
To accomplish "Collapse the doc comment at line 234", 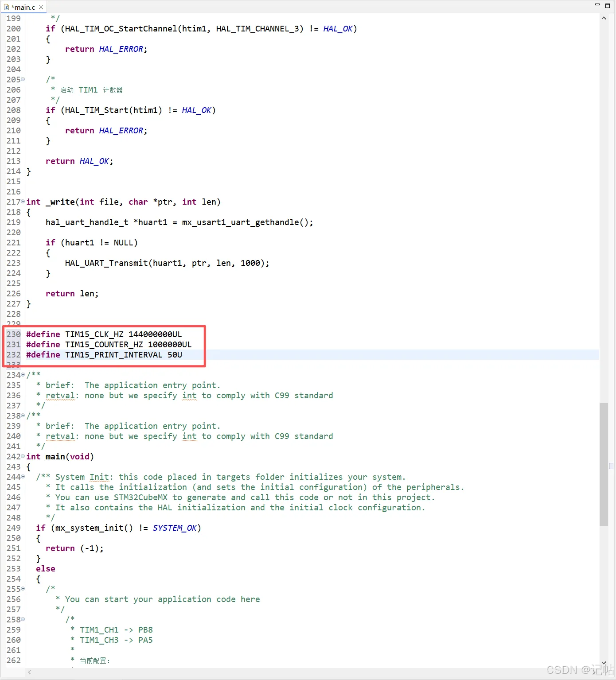I will [x=23, y=375].
